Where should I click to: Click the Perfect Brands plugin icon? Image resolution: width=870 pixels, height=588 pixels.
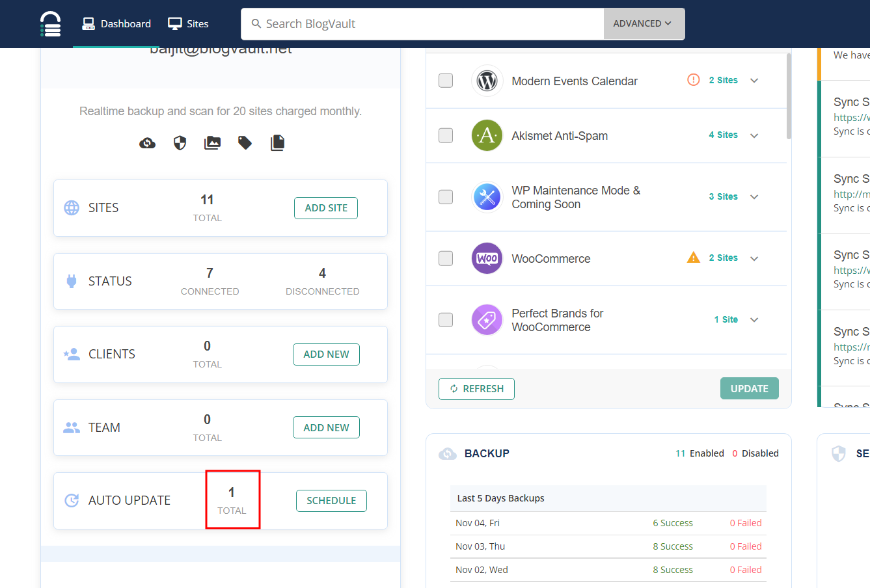(x=487, y=320)
